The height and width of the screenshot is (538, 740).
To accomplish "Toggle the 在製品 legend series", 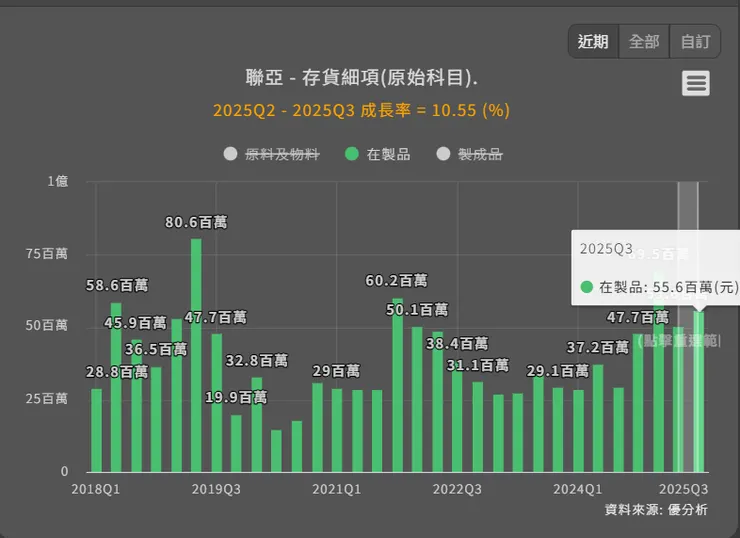I will pyautogui.click(x=378, y=154).
